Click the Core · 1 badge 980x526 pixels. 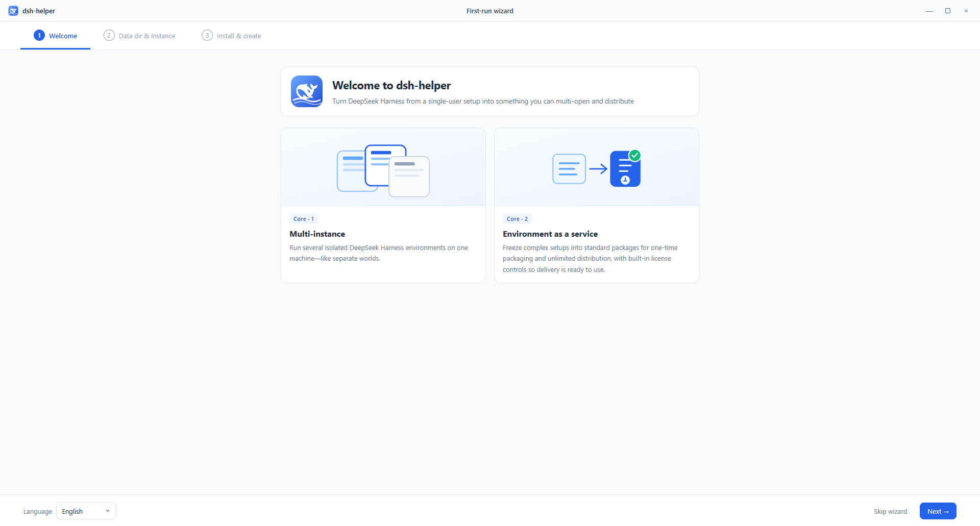[x=304, y=219]
